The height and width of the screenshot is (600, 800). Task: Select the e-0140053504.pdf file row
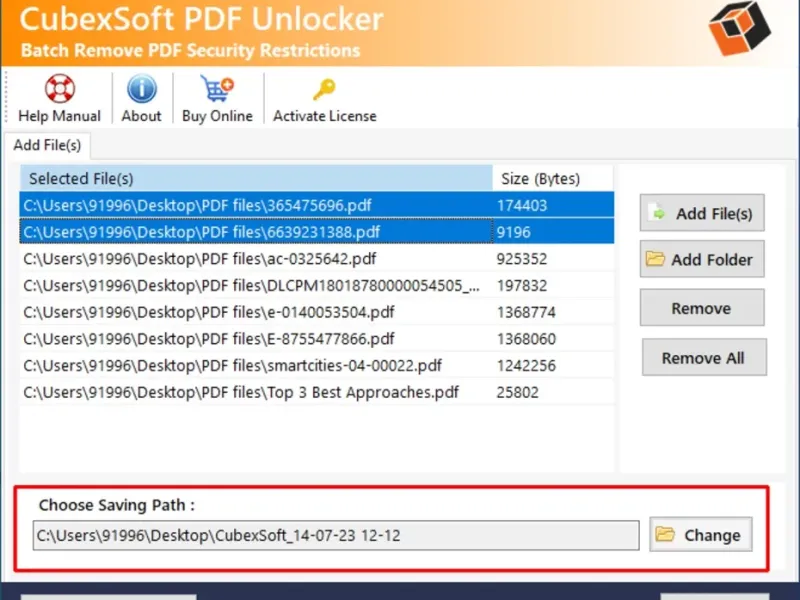tap(317, 312)
